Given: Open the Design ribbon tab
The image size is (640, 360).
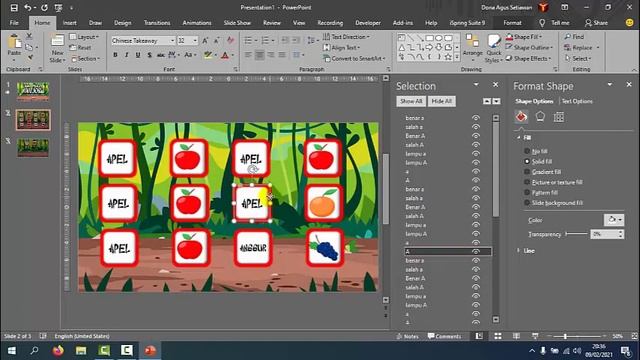Looking at the screenshot, I should click(x=122, y=23).
